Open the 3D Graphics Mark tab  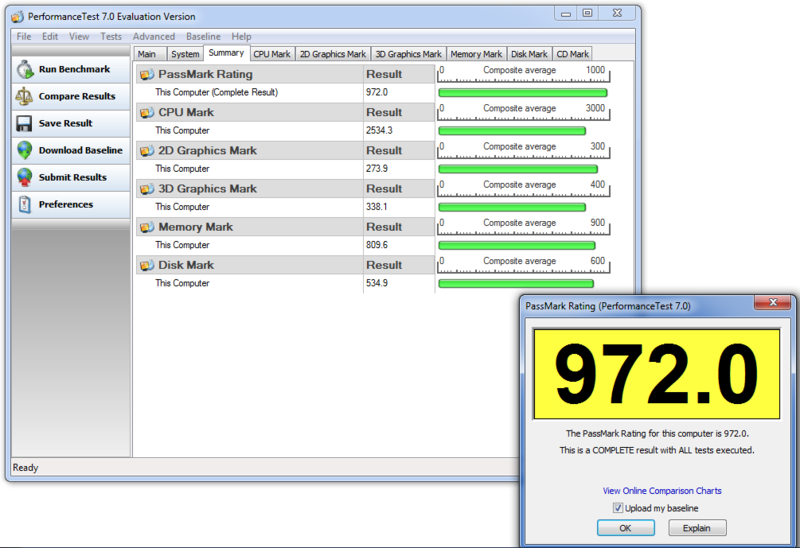point(409,54)
